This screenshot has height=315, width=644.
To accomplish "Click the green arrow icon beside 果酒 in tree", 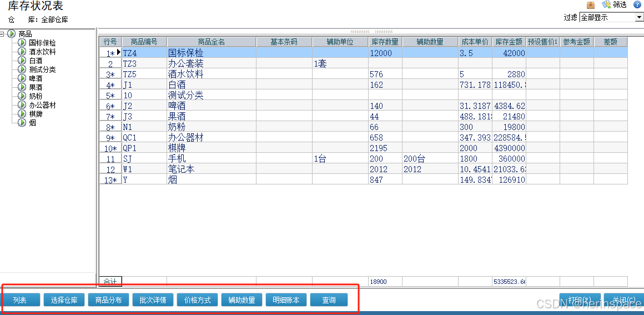I will (x=22, y=87).
